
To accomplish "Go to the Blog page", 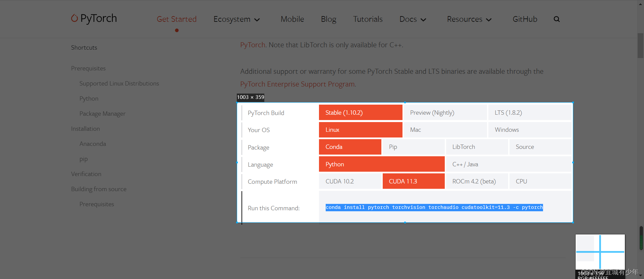I will point(329,19).
